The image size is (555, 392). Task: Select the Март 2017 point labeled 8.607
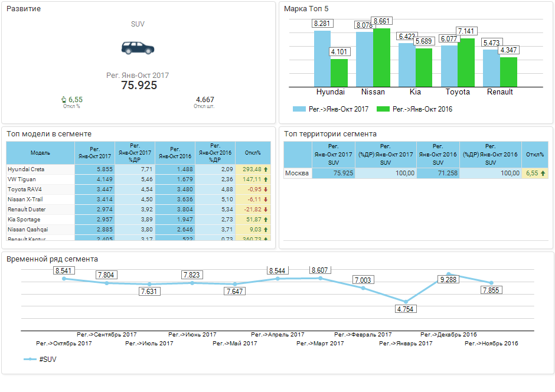(x=321, y=279)
